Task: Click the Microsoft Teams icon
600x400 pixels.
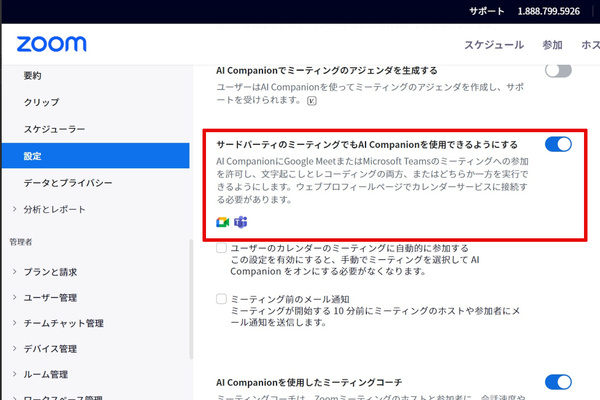Action: click(x=241, y=222)
